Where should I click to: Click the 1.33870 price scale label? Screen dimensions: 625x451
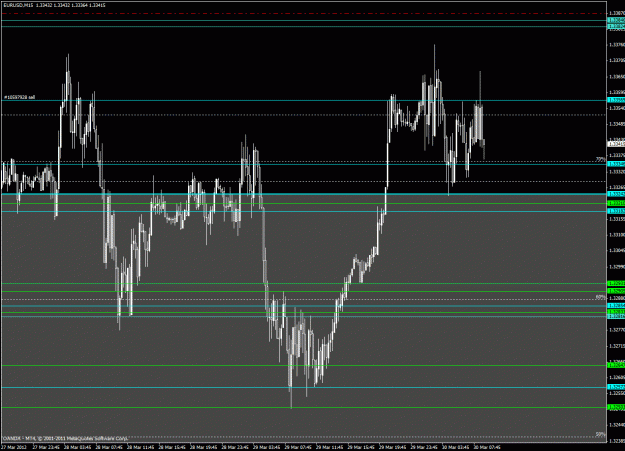616,13
